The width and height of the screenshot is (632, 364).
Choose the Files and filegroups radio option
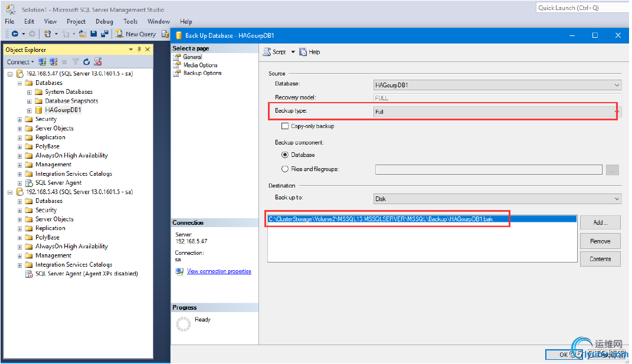(x=285, y=169)
